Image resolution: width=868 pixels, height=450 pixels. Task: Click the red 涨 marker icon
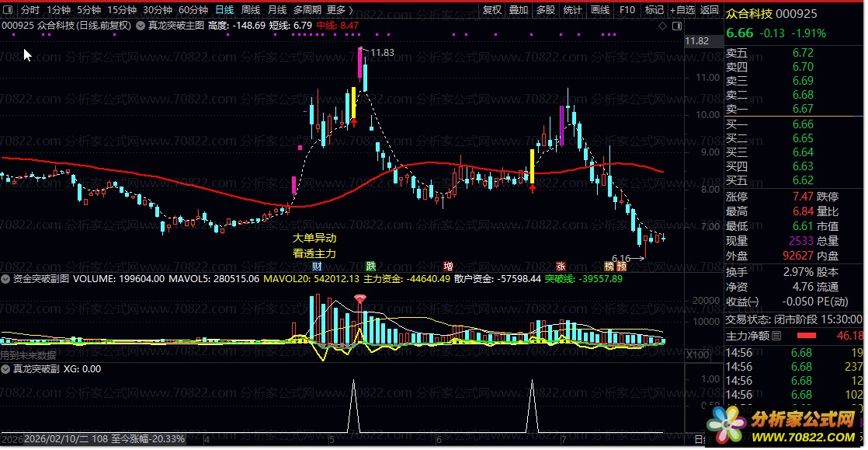(561, 266)
